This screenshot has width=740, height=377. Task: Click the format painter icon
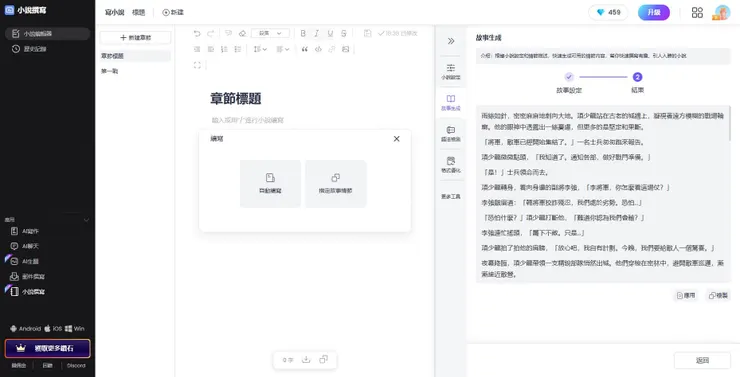point(228,34)
